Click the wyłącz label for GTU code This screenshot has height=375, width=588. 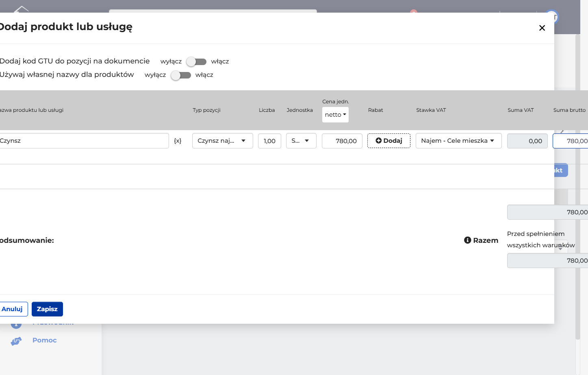171,61
